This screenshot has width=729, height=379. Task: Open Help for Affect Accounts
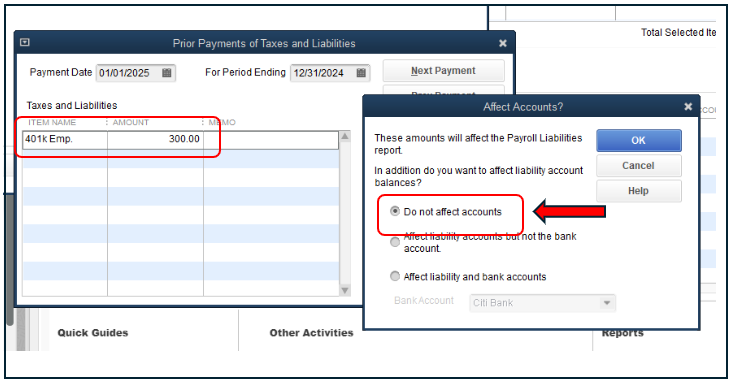[639, 191]
